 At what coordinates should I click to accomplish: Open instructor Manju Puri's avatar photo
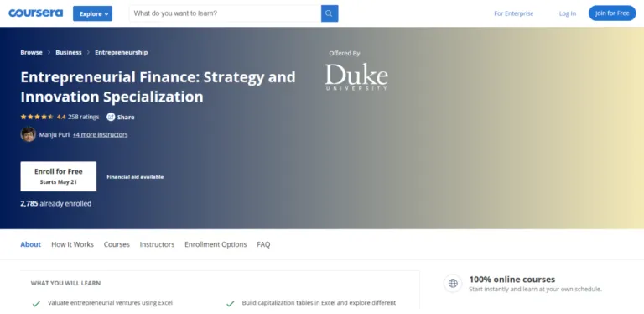pos(29,134)
